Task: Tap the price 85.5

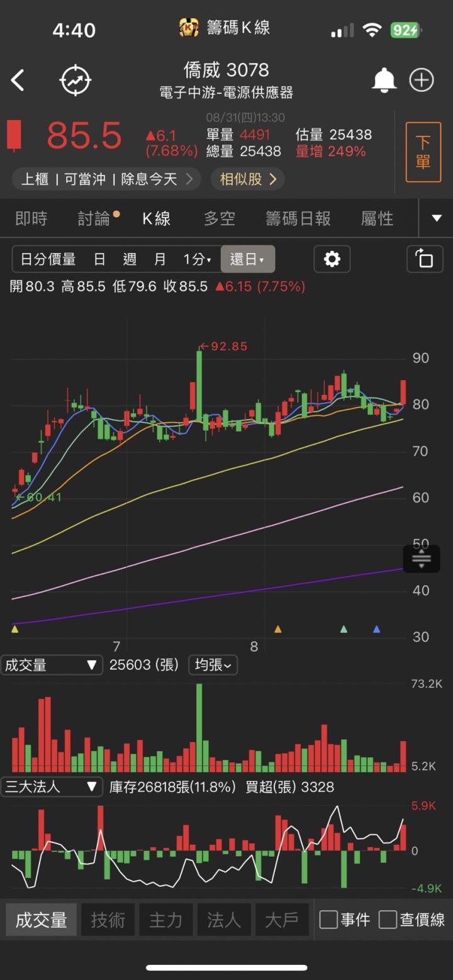Action: click(84, 135)
